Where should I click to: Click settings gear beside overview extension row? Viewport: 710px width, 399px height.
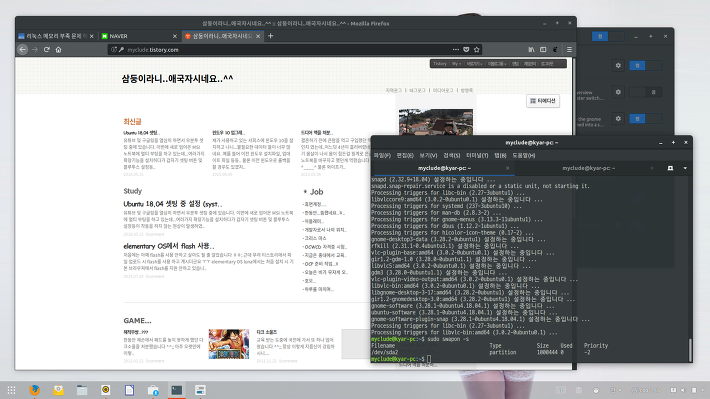[x=618, y=92]
